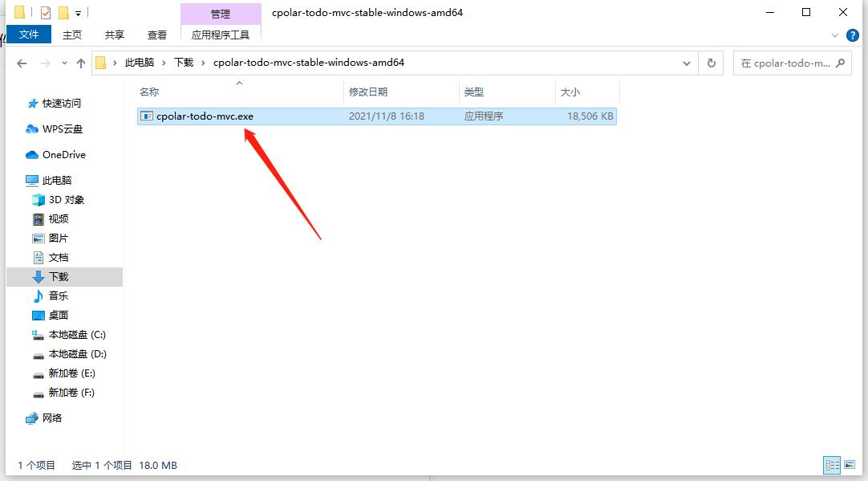The width and height of the screenshot is (868, 481).
Task: Select the 下载 folder in sidebar
Action: pos(64,276)
